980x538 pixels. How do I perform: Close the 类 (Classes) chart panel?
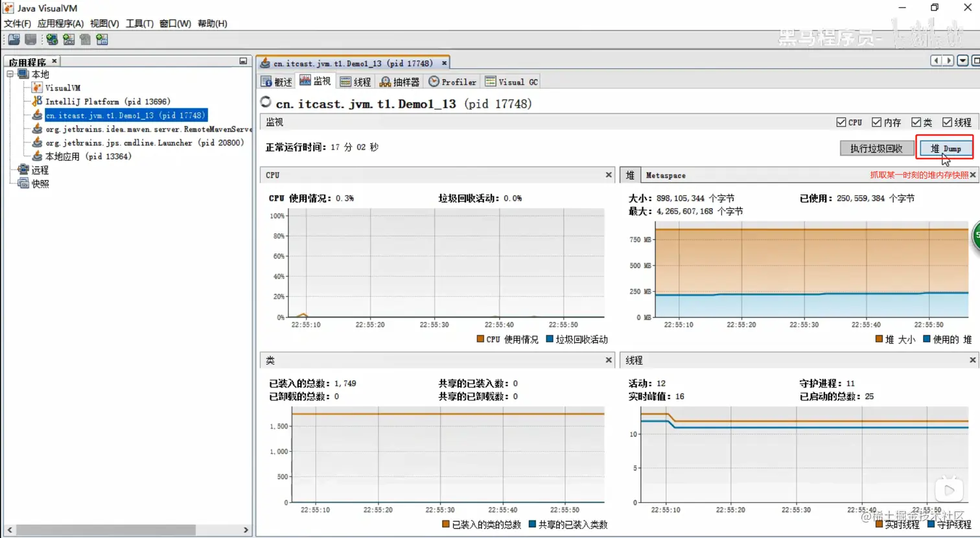pyautogui.click(x=609, y=360)
